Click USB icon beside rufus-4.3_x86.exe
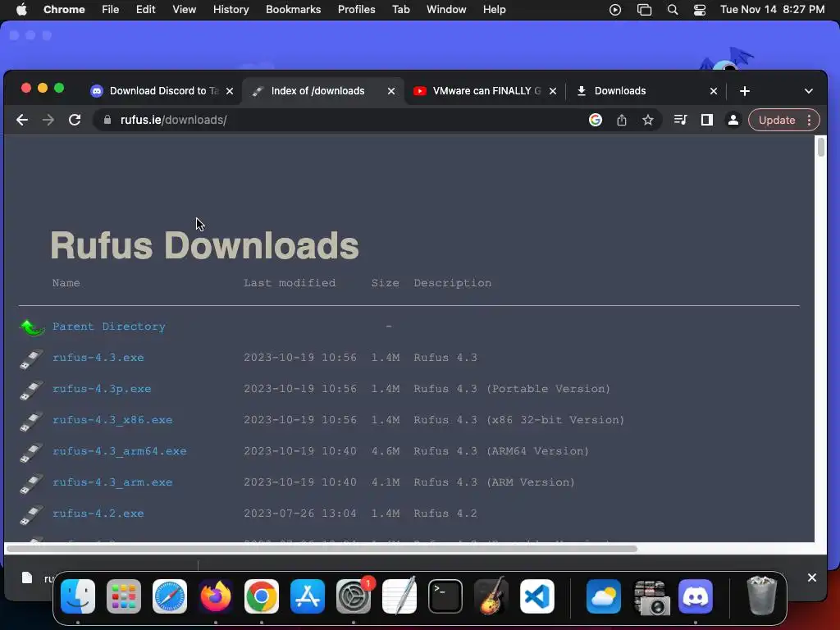The image size is (840, 630). tap(32, 421)
